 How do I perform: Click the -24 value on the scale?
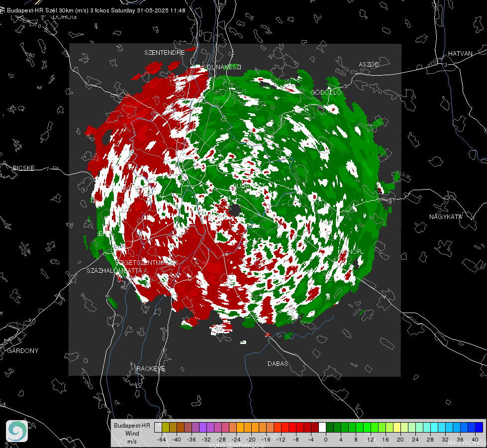[236, 440]
